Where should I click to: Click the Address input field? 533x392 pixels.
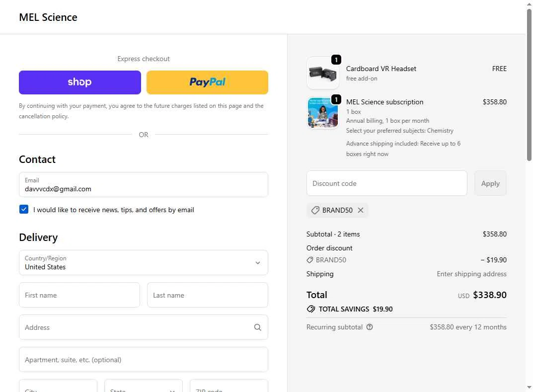click(144, 327)
